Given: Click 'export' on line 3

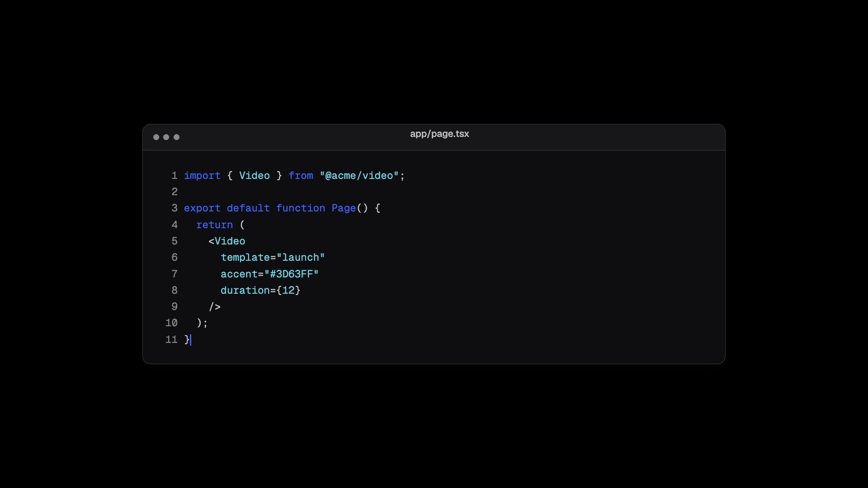Looking at the screenshot, I should point(202,208).
